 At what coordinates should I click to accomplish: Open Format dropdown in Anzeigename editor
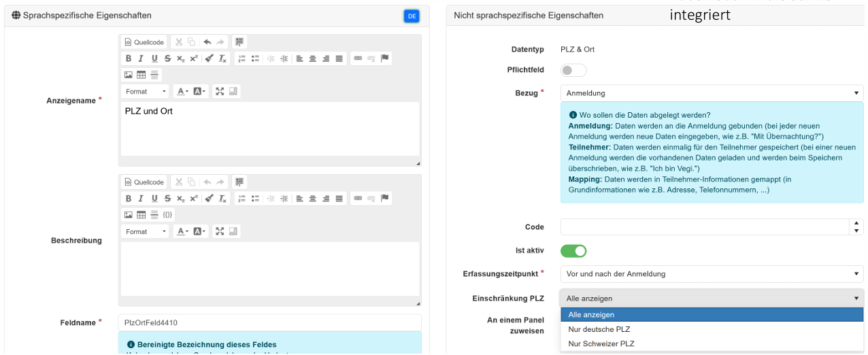point(145,91)
